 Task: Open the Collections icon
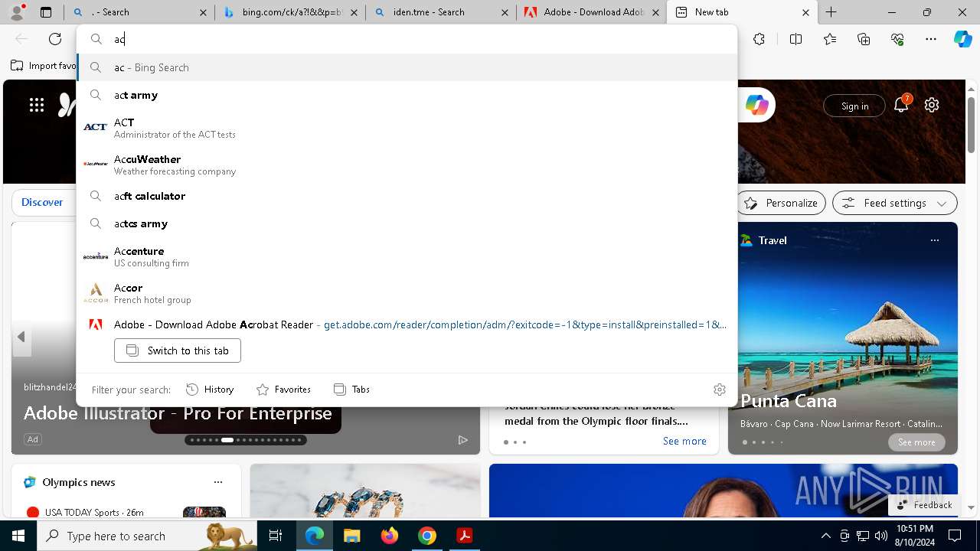point(864,39)
